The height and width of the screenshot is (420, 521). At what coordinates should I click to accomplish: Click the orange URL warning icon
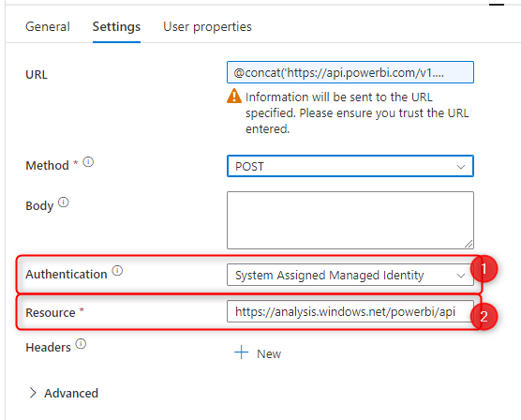pyautogui.click(x=234, y=97)
